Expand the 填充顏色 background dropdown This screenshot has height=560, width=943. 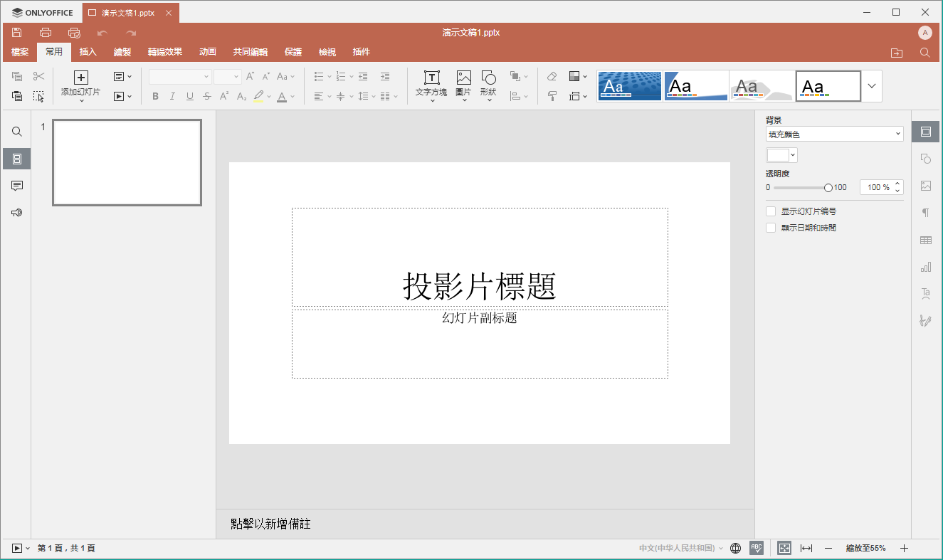tap(834, 134)
